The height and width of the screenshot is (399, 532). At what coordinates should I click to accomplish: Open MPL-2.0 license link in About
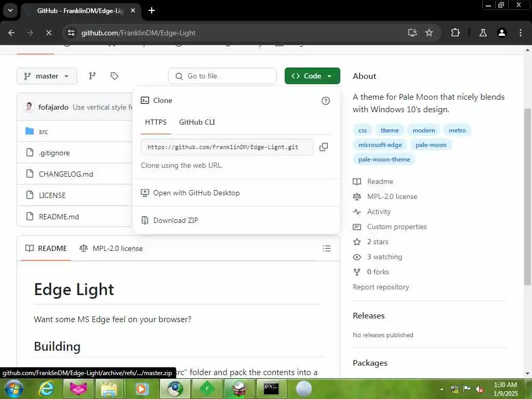point(385,196)
